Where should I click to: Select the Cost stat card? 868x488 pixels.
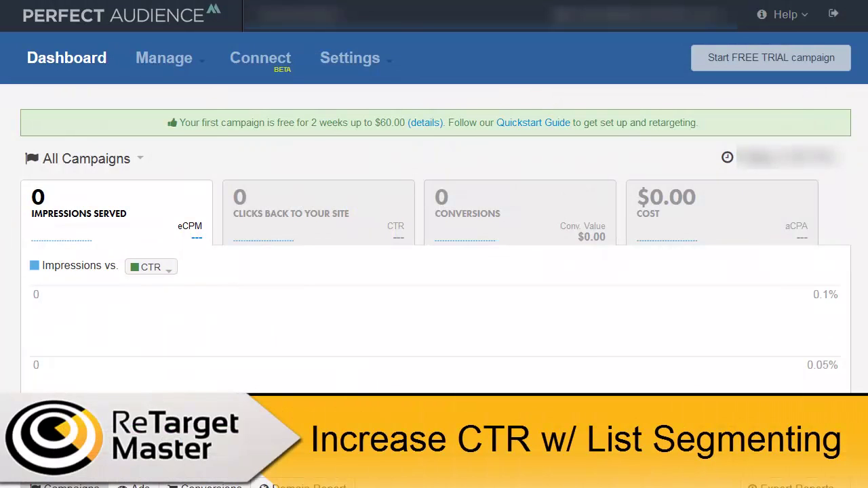tap(722, 212)
